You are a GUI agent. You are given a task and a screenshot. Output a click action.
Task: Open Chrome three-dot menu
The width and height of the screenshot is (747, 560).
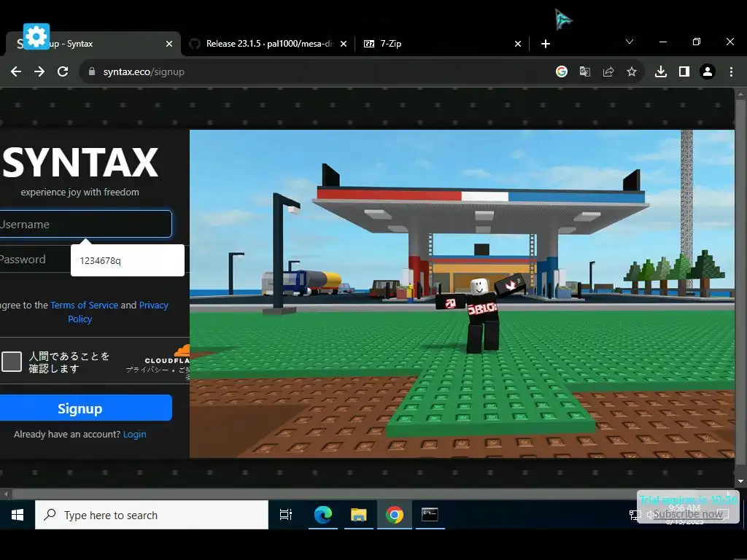point(731,72)
